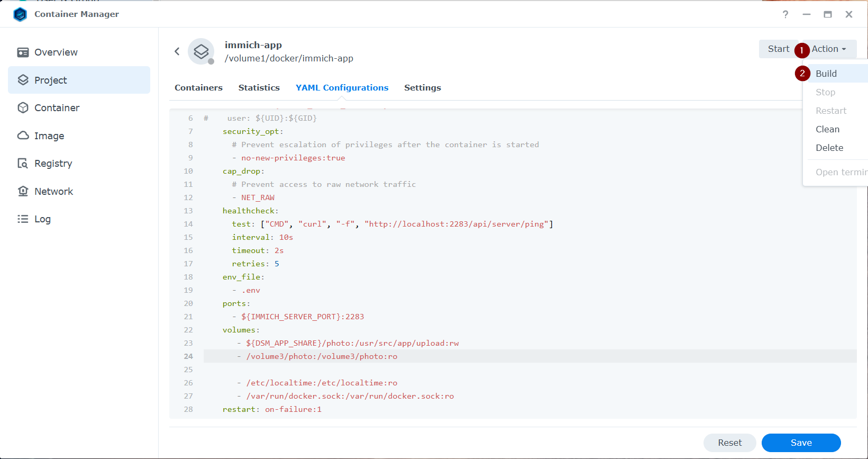The height and width of the screenshot is (459, 868).
Task: Open help with the question mark icon
Action: [785, 14]
